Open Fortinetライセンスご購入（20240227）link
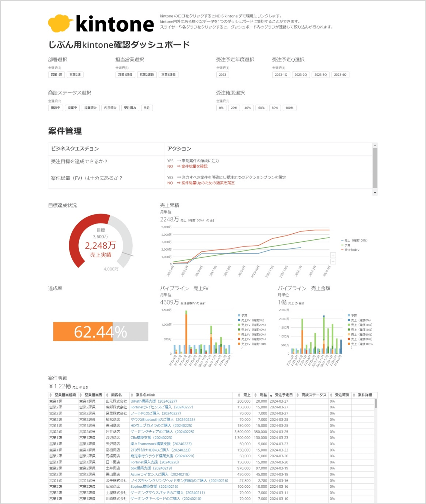This screenshot has height=504, width=426. [162, 407]
